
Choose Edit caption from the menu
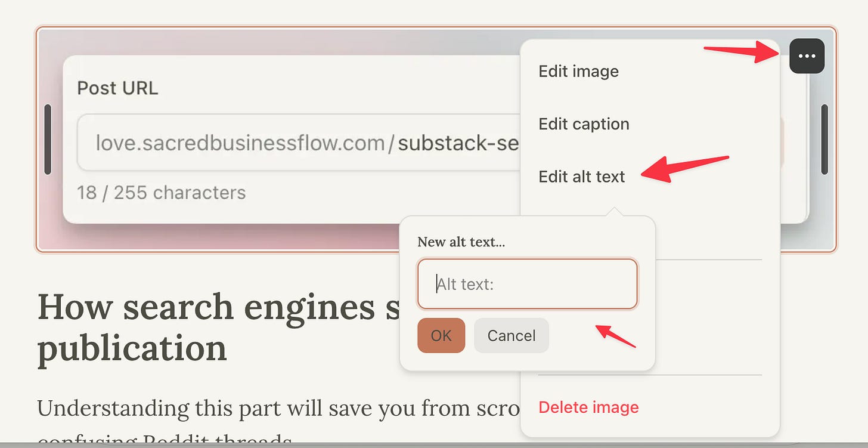point(584,124)
